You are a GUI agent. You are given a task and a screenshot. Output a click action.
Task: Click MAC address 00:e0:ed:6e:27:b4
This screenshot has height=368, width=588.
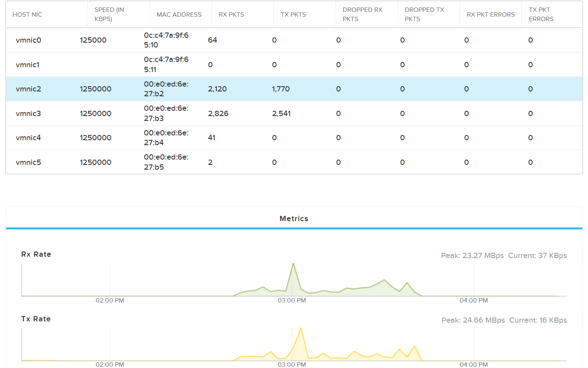click(166, 138)
